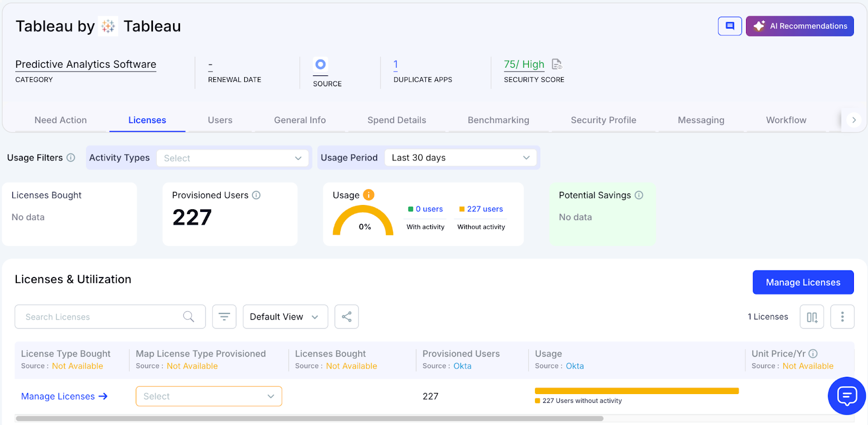Click the search magnifier icon

pos(189,317)
